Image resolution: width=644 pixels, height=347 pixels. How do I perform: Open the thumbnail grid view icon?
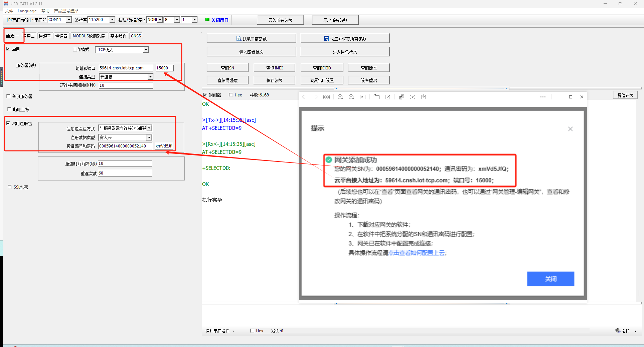click(326, 97)
